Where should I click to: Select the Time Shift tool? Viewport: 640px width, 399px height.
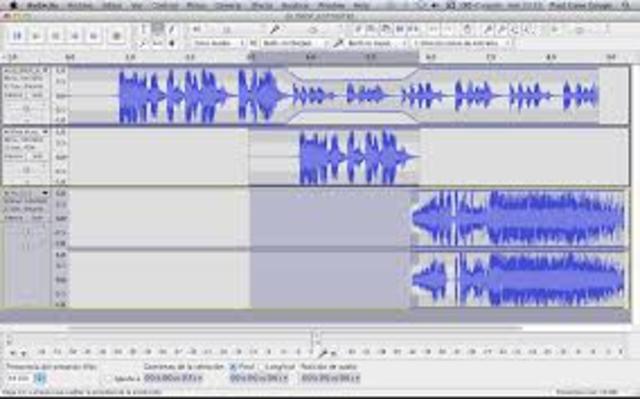click(x=158, y=43)
